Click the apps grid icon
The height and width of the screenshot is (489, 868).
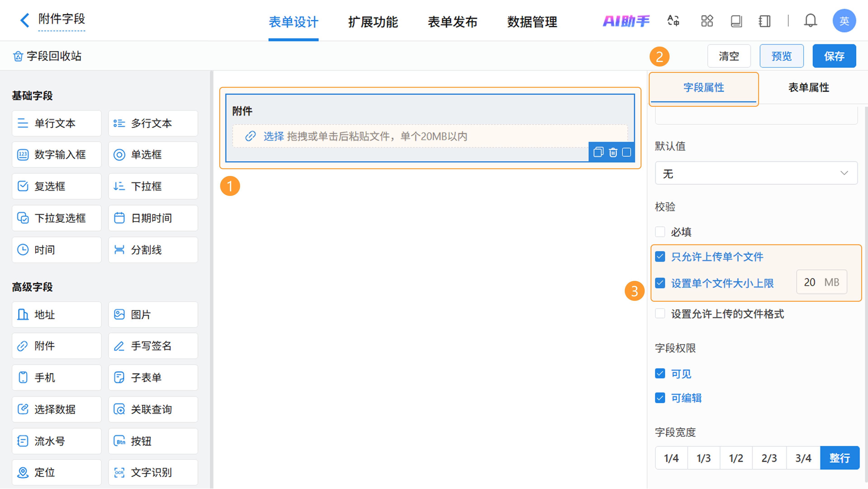tap(707, 21)
